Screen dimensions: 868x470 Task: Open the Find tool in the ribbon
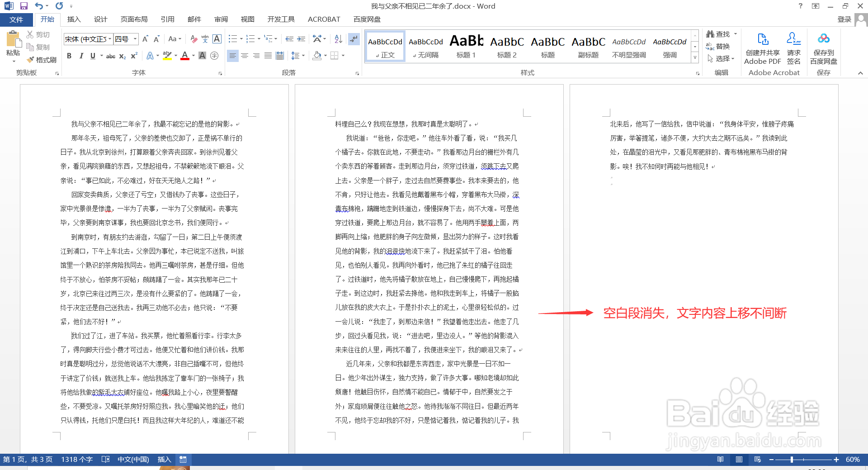[719, 33]
